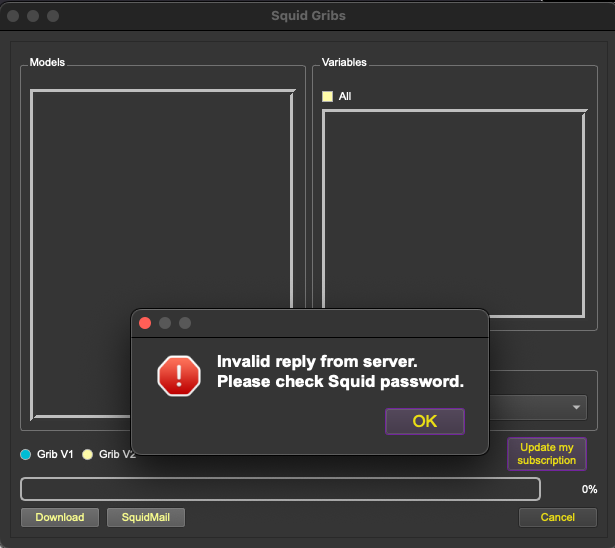Viewport: 615px width, 548px height.
Task: Click the download progress bar
Action: coord(280,489)
